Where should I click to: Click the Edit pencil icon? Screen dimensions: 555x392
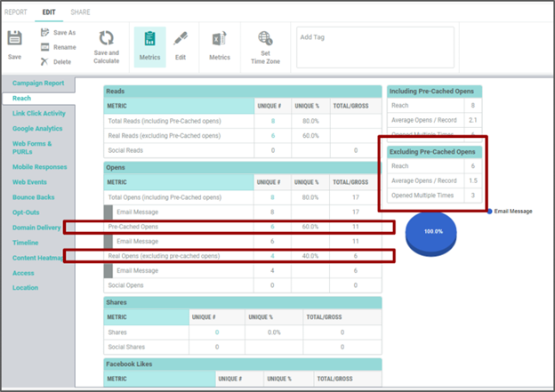pyautogui.click(x=181, y=38)
